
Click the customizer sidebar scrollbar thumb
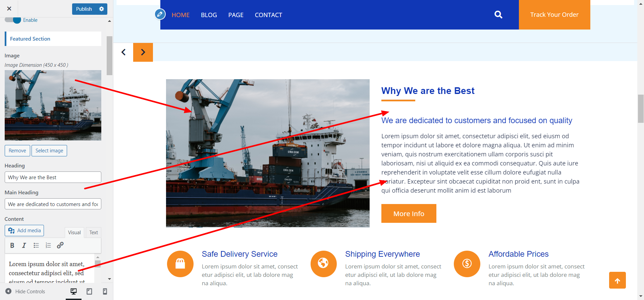pos(109,56)
